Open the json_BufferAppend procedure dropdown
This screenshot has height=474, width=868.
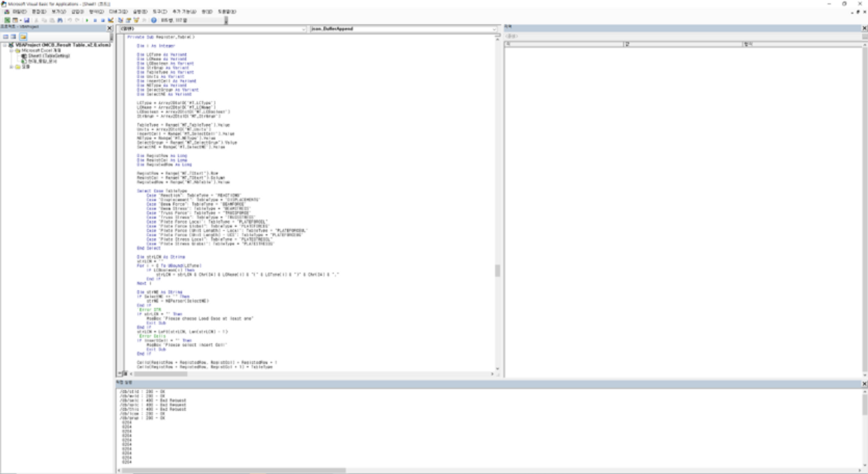tap(494, 29)
